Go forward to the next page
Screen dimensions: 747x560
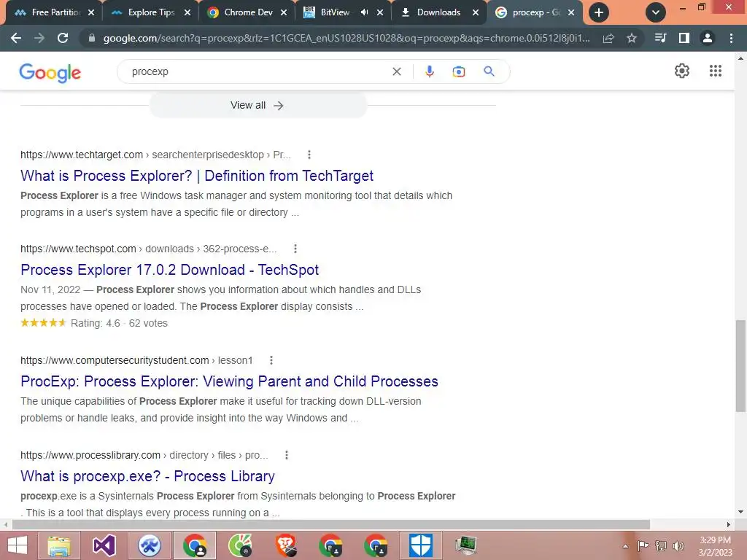[39, 38]
